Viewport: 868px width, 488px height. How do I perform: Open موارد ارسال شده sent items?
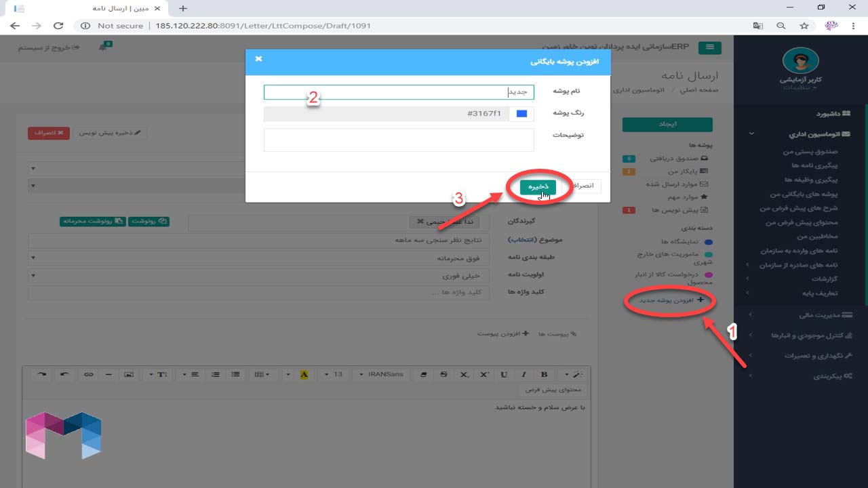[677, 184]
